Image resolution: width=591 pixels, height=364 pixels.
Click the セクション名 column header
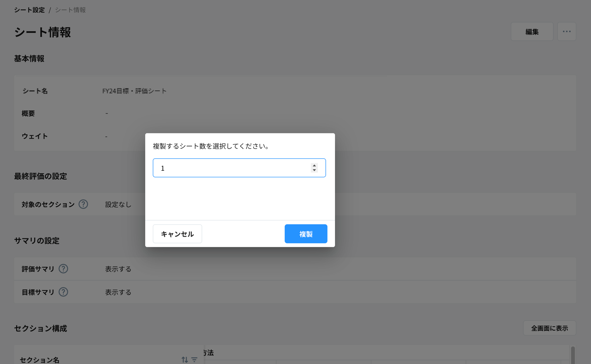coord(40,359)
